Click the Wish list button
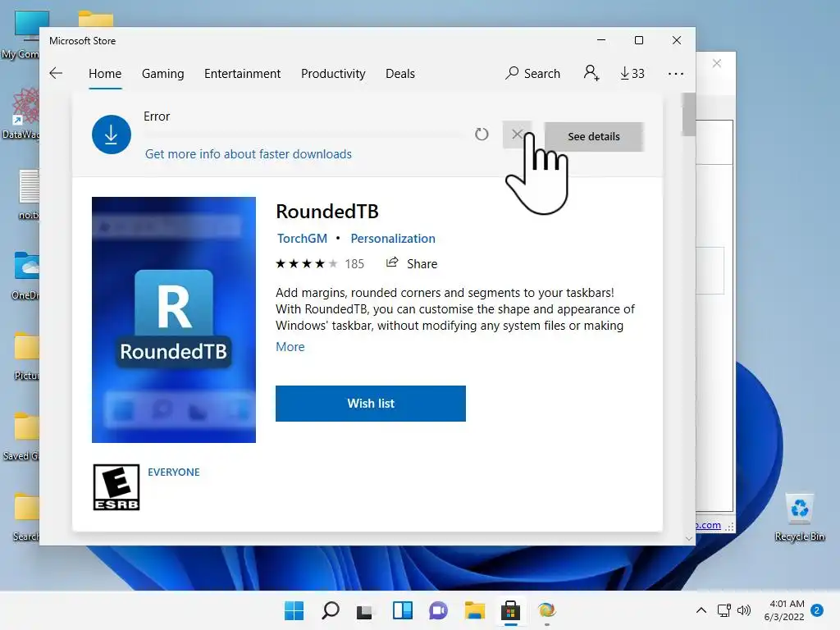This screenshot has height=630, width=840. pyautogui.click(x=371, y=404)
